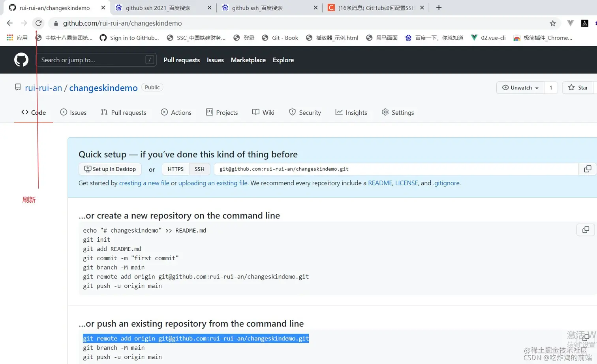Focus the Search or jump to field
Image resolution: width=597 pixels, height=364 pixels.
[96, 60]
